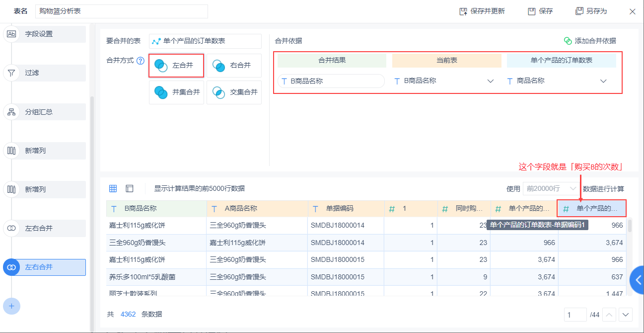Click 保存并更新 button

[x=482, y=11]
